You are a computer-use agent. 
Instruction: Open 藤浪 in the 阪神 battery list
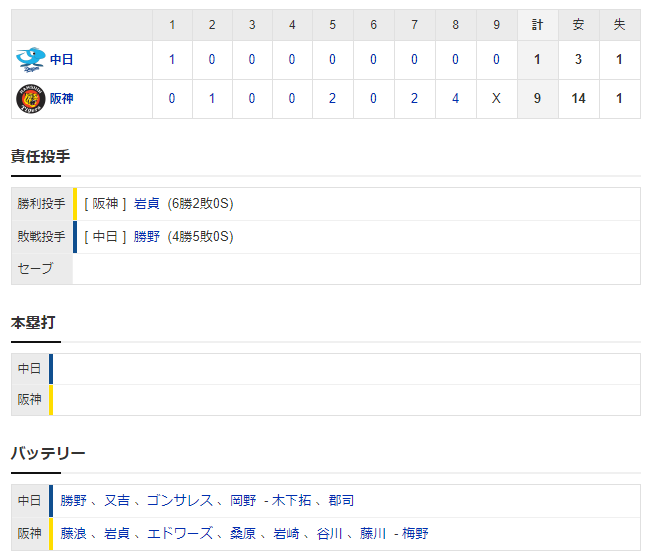[73, 533]
